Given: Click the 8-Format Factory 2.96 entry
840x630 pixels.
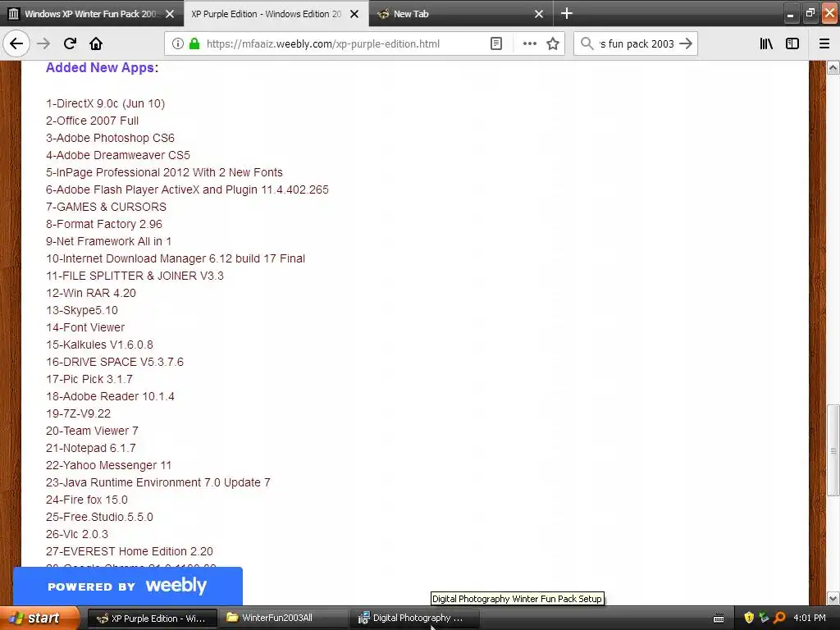Looking at the screenshot, I should point(104,224).
